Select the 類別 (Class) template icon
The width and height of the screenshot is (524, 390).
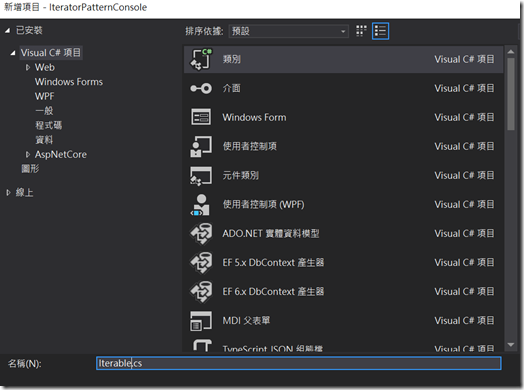(x=201, y=59)
